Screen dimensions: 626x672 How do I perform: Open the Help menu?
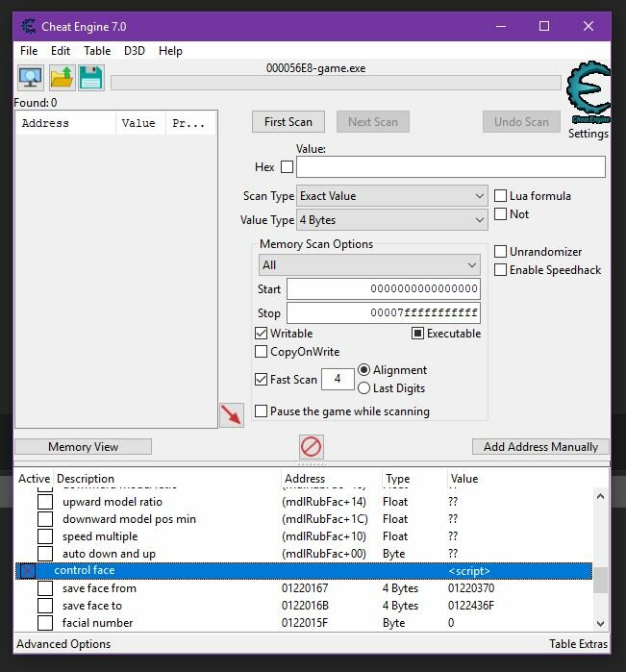[170, 51]
